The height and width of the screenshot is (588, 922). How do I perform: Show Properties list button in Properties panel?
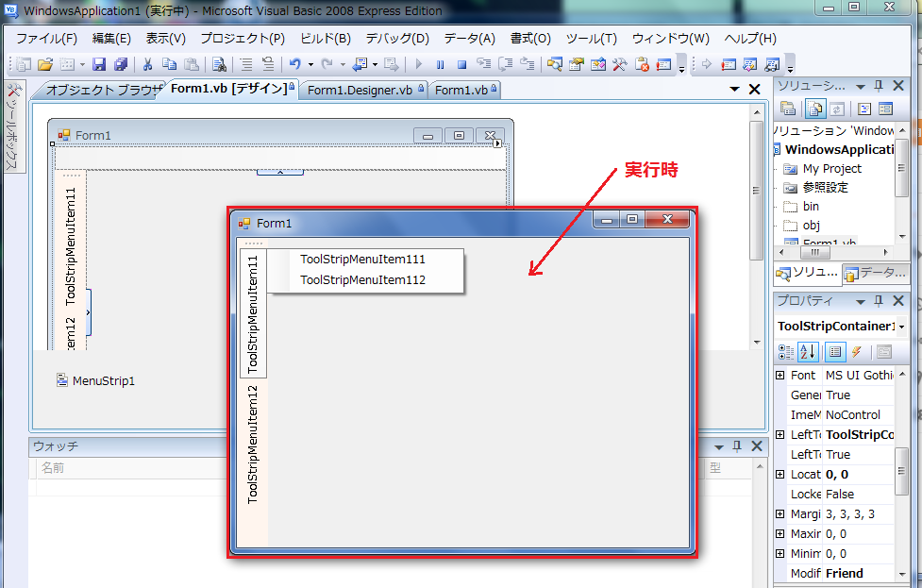coord(835,352)
